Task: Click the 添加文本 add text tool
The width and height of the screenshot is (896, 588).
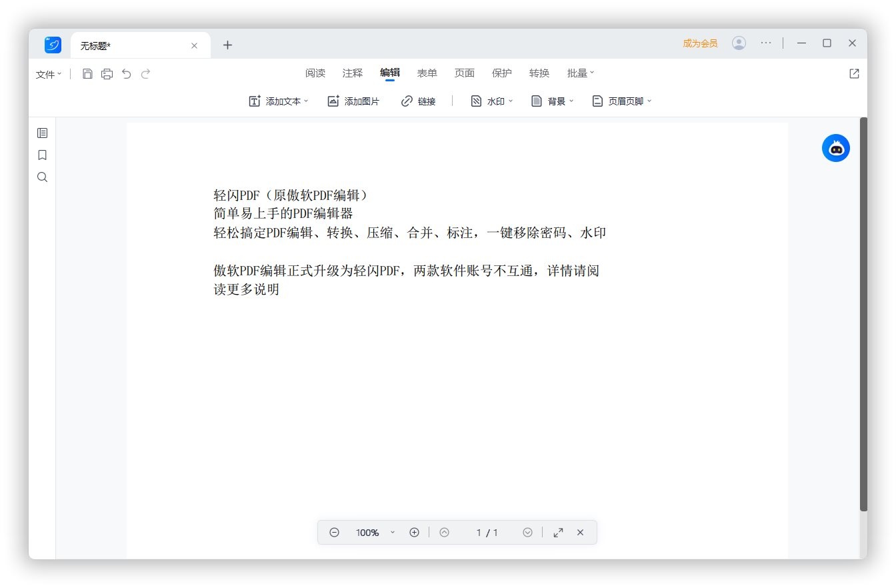Action: point(275,101)
